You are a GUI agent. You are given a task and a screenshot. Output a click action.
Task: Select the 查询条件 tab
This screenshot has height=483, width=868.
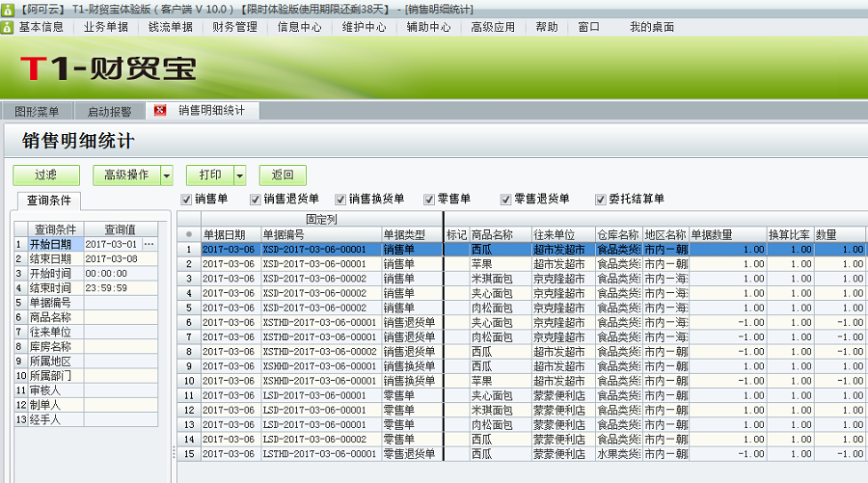point(49,201)
